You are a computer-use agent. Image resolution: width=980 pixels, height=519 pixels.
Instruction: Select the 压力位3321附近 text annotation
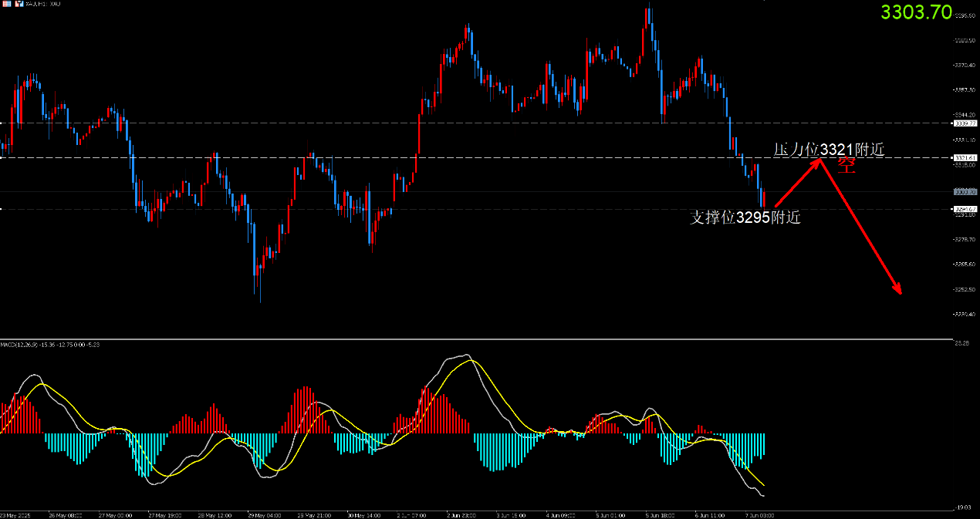pyautogui.click(x=829, y=149)
